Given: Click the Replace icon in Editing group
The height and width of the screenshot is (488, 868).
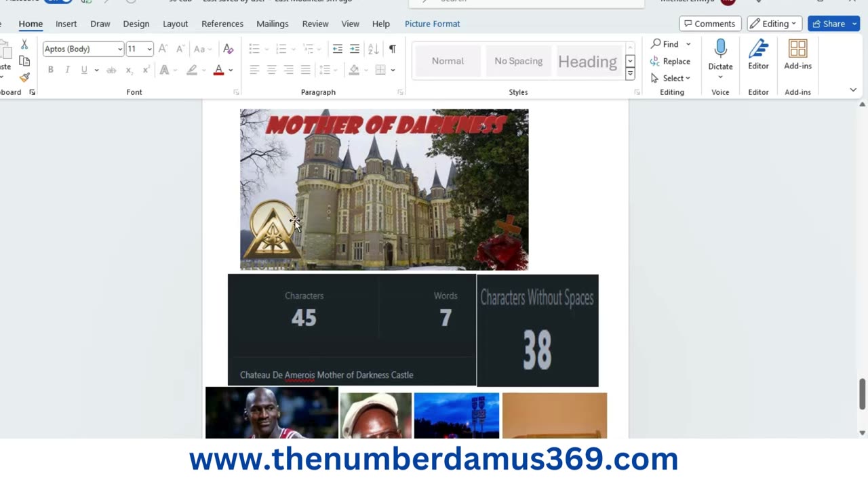Looking at the screenshot, I should pyautogui.click(x=670, y=61).
